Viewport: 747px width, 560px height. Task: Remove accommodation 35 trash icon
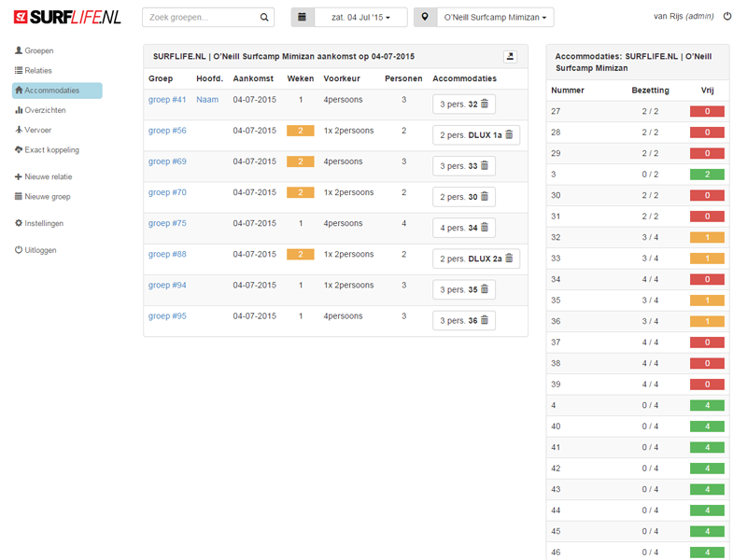485,289
